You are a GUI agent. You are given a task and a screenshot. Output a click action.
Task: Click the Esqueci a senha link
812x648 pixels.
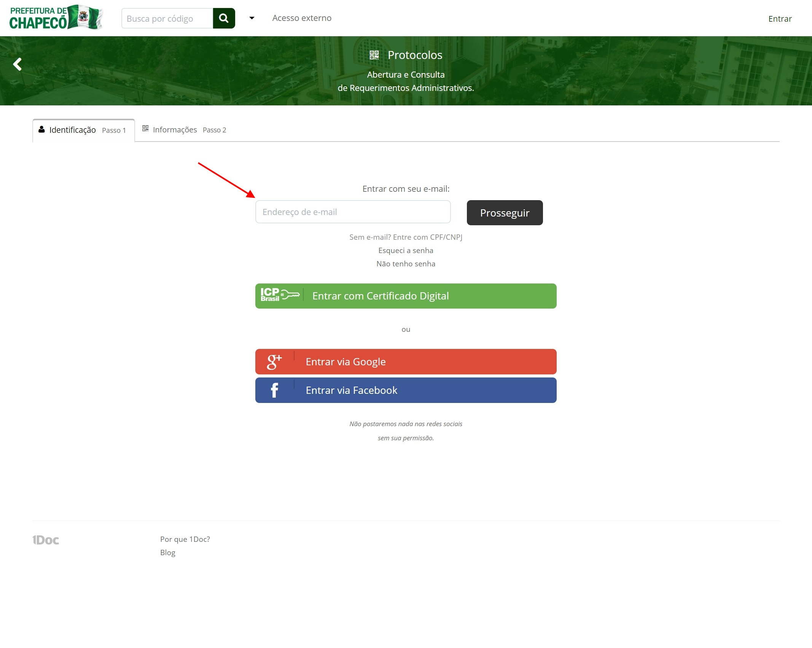click(406, 250)
